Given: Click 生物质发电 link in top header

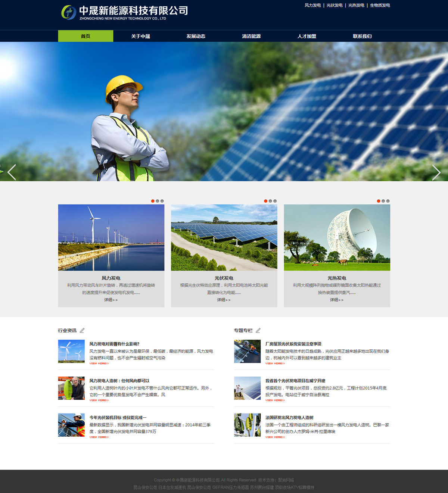Looking at the screenshot, I should (380, 5).
